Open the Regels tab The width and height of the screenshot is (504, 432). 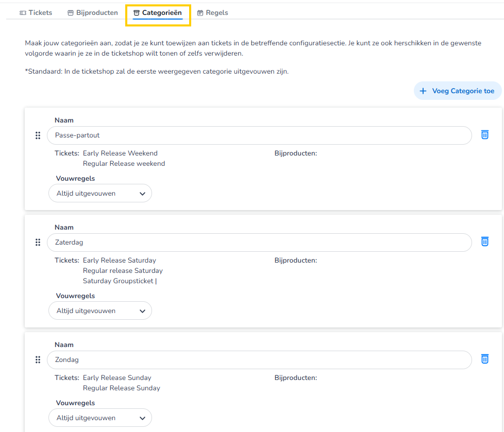212,13
